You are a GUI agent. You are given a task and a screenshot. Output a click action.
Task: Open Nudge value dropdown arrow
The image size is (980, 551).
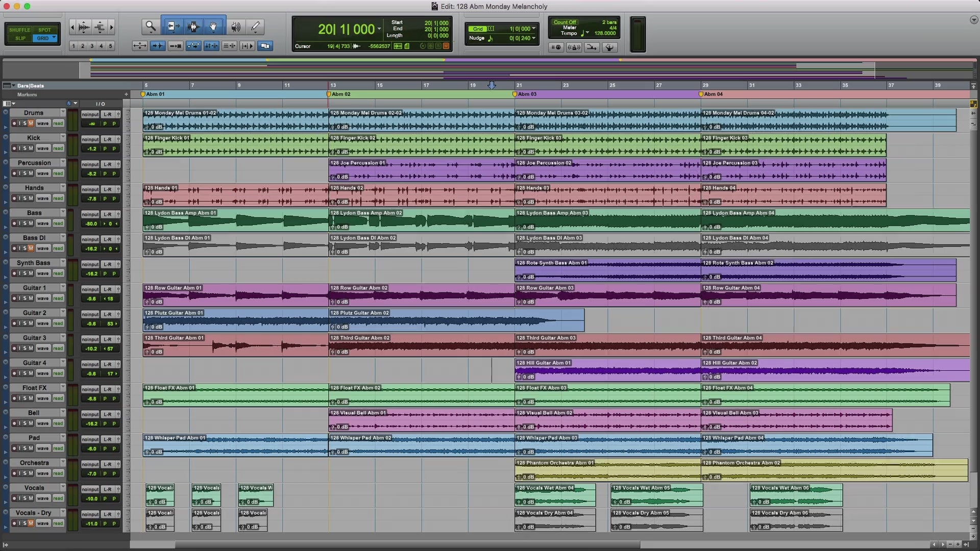(x=534, y=38)
